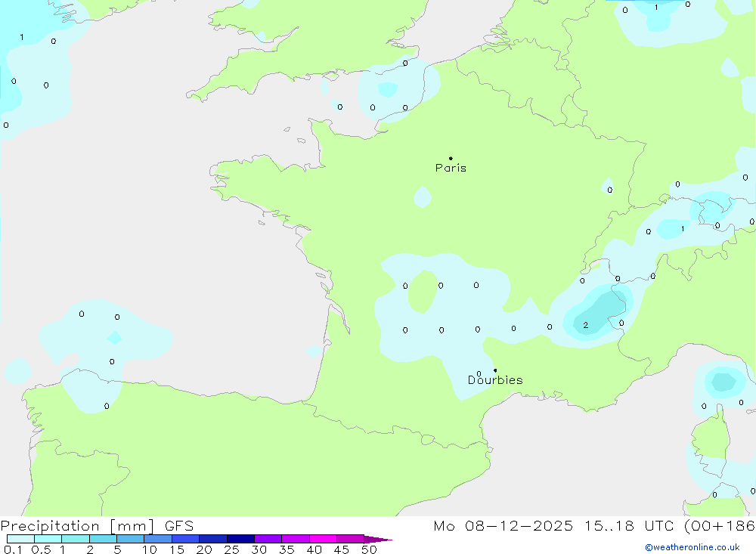Image resolution: width=756 pixels, height=554 pixels.
Task: Click the 'Precipitation [mm]' title text
Action: tap(77, 526)
